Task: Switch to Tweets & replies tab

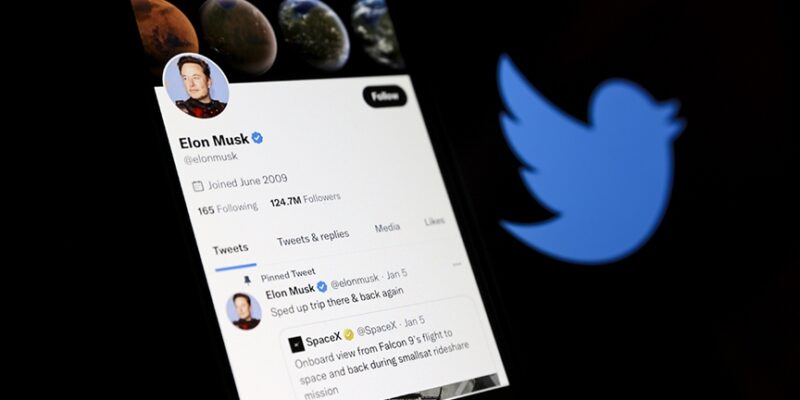Action: click(313, 237)
